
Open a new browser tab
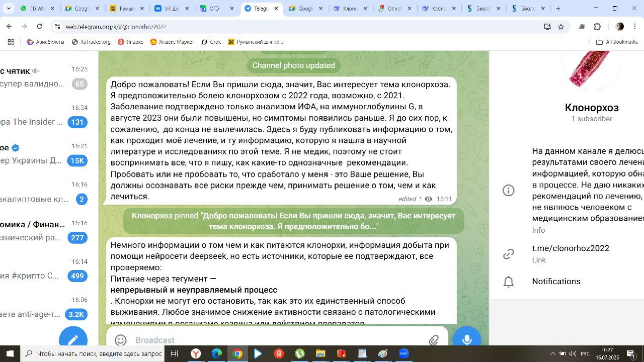[x=558, y=9]
